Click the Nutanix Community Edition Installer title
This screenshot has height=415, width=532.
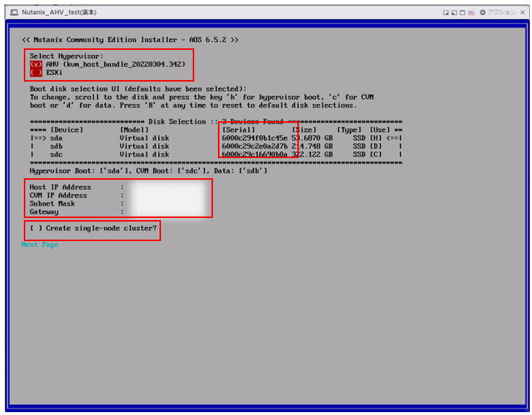pyautogui.click(x=130, y=40)
